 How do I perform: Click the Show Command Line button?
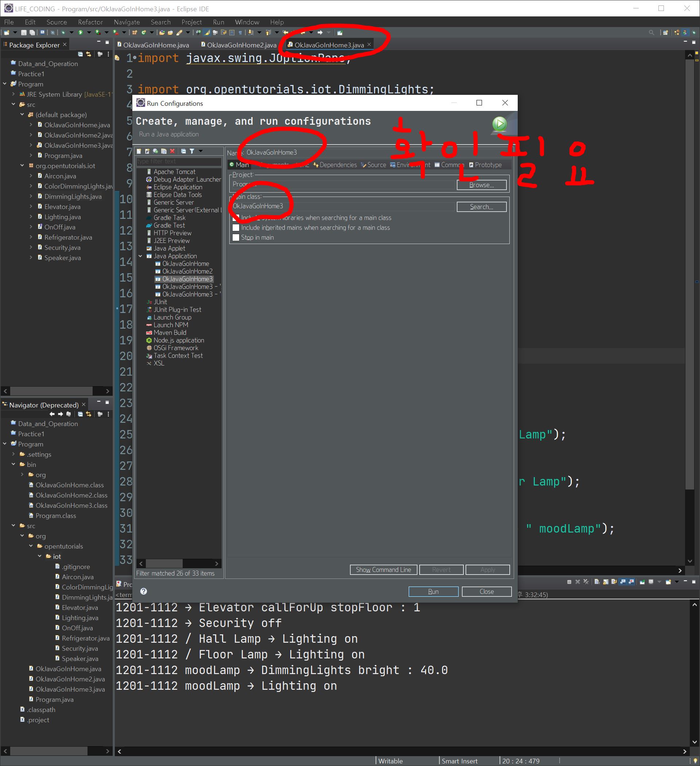click(x=383, y=569)
